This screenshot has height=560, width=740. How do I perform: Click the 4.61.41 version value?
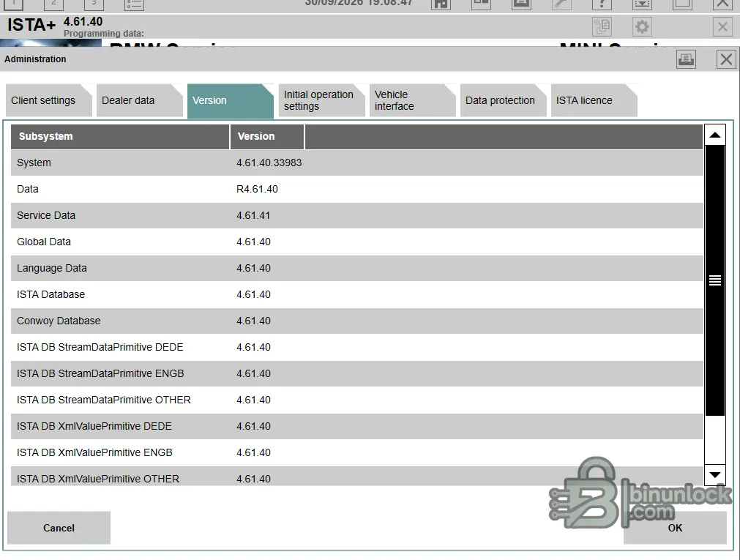[253, 216]
